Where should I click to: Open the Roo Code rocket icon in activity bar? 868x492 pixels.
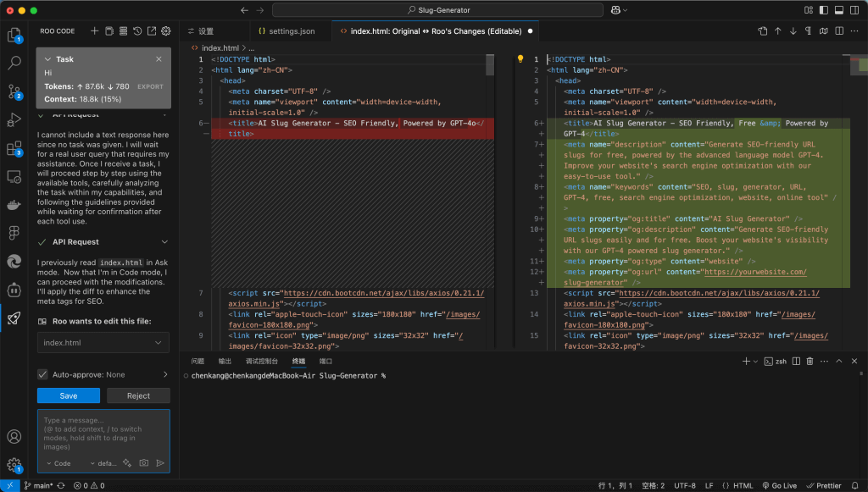(14, 318)
